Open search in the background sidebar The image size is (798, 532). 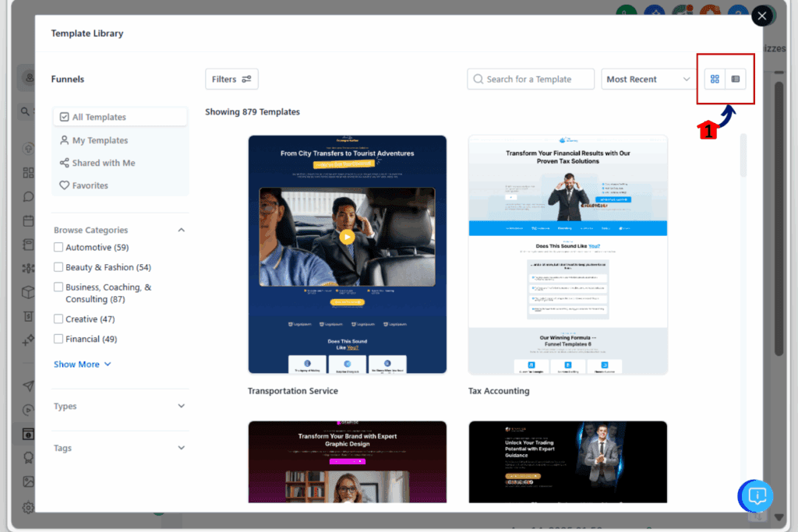[x=25, y=111]
